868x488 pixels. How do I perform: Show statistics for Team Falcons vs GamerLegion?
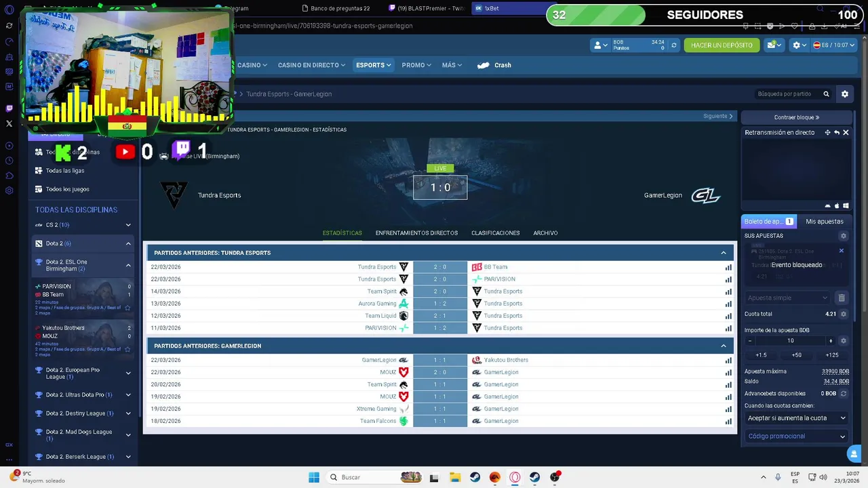[728, 422]
